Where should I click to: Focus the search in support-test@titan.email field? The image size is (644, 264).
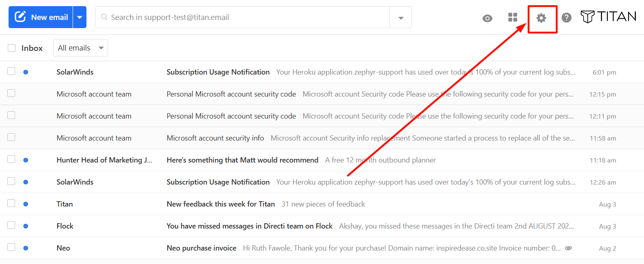[243, 17]
